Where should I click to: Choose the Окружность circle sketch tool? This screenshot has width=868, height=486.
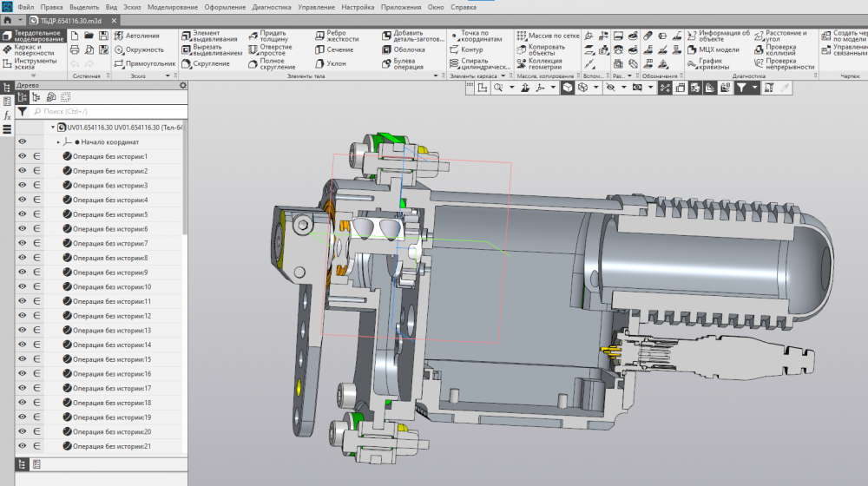pyautogui.click(x=139, y=49)
